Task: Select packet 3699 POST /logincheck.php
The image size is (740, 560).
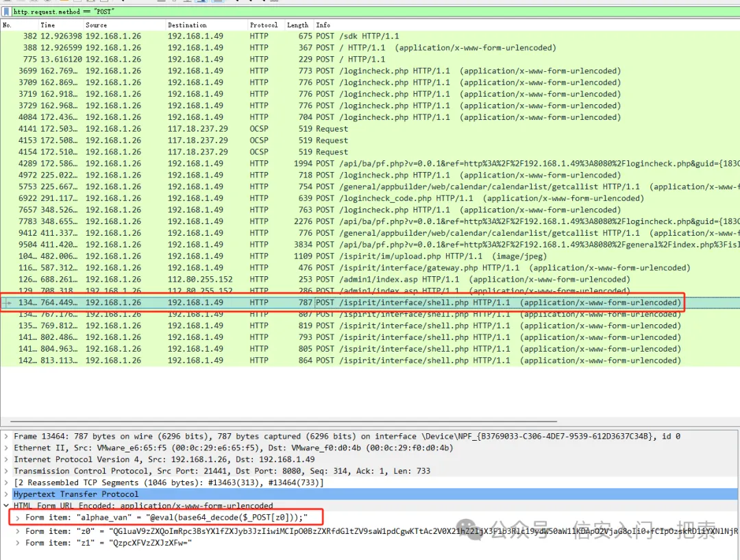Action: pyautogui.click(x=370, y=71)
